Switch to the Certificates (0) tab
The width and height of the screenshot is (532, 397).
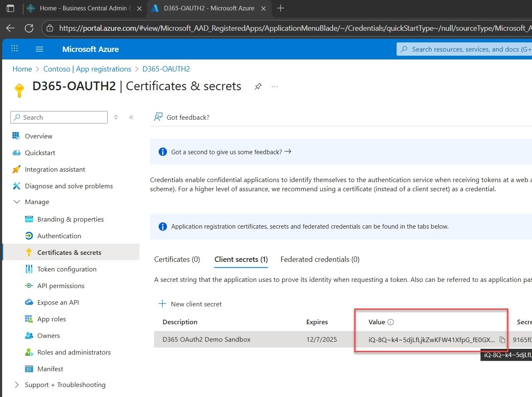(177, 259)
